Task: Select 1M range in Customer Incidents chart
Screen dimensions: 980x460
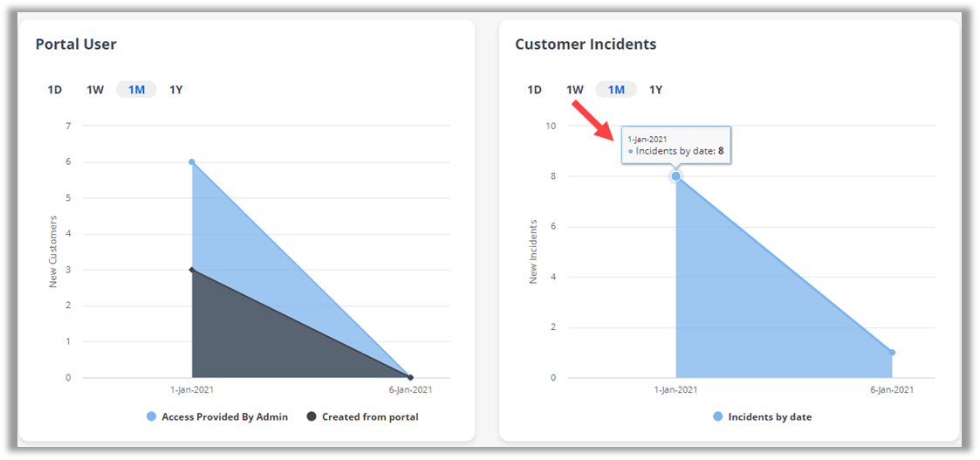Action: [616, 90]
